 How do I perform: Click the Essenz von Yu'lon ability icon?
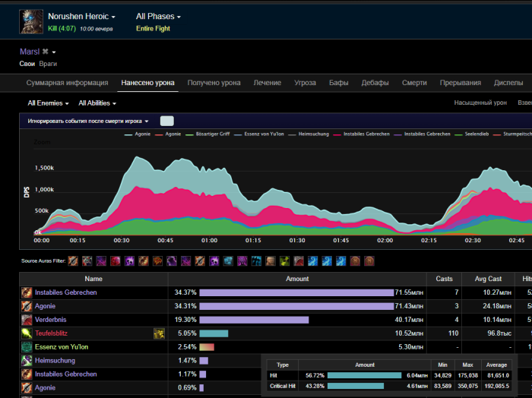tap(27, 347)
